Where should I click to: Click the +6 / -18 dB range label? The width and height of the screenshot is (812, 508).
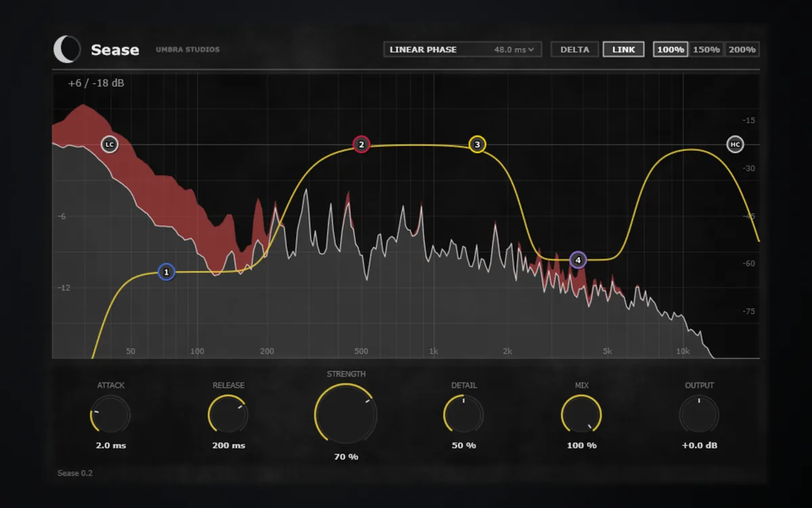[x=96, y=83]
